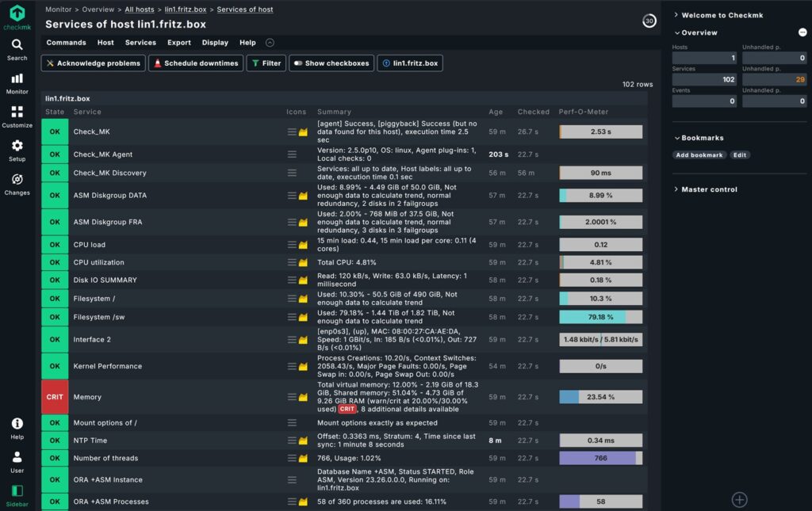The width and height of the screenshot is (812, 511).
Task: Open the Host menu
Action: 105,43
